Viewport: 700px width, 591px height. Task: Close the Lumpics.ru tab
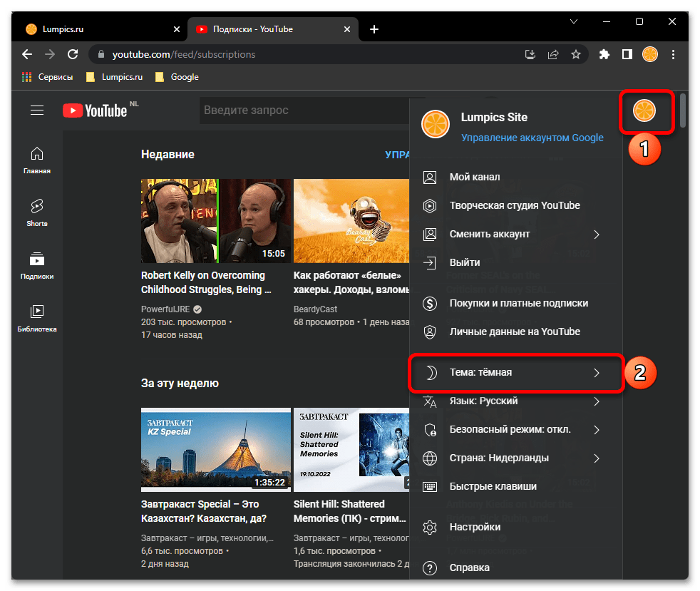click(177, 29)
